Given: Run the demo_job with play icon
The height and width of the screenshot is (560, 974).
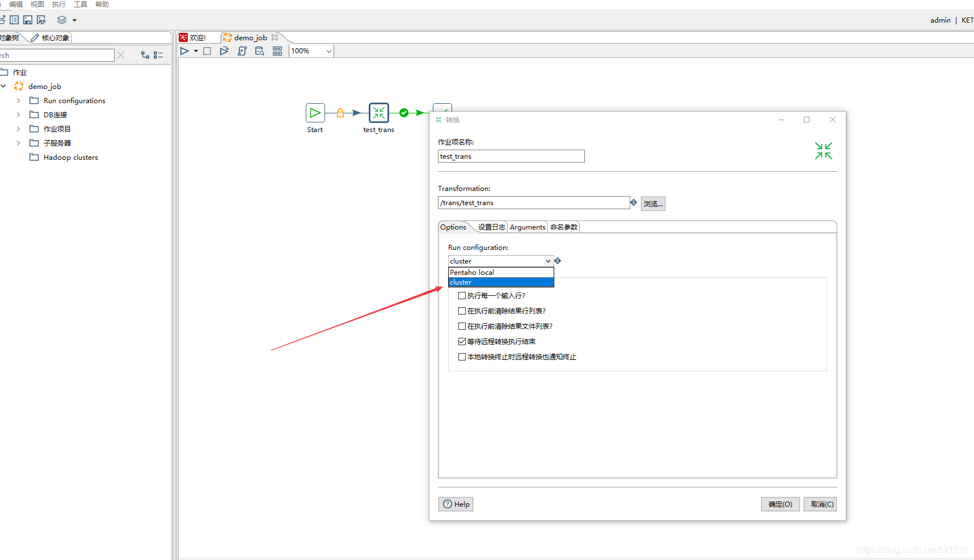Looking at the screenshot, I should [184, 51].
